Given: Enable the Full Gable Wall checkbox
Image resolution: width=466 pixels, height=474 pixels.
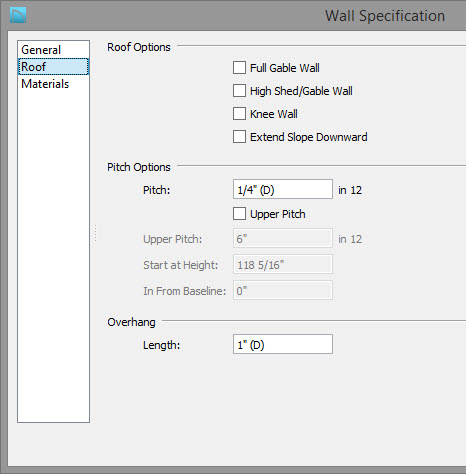Looking at the screenshot, I should 239,68.
